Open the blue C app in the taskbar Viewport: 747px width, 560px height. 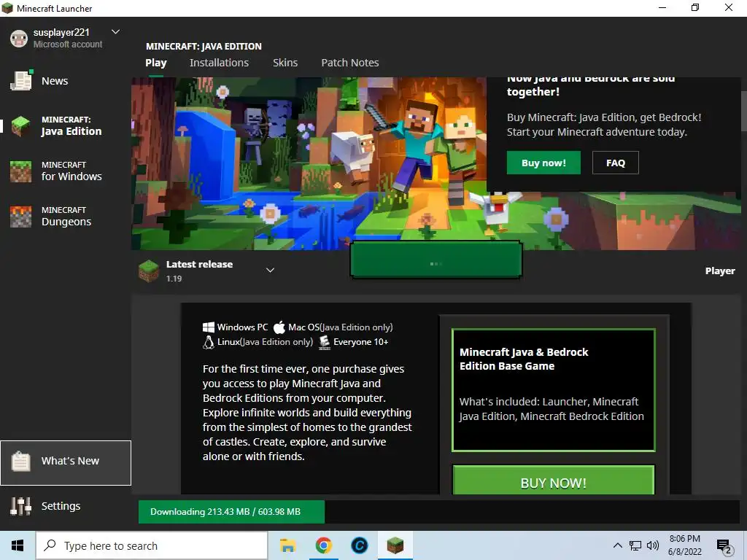click(359, 545)
